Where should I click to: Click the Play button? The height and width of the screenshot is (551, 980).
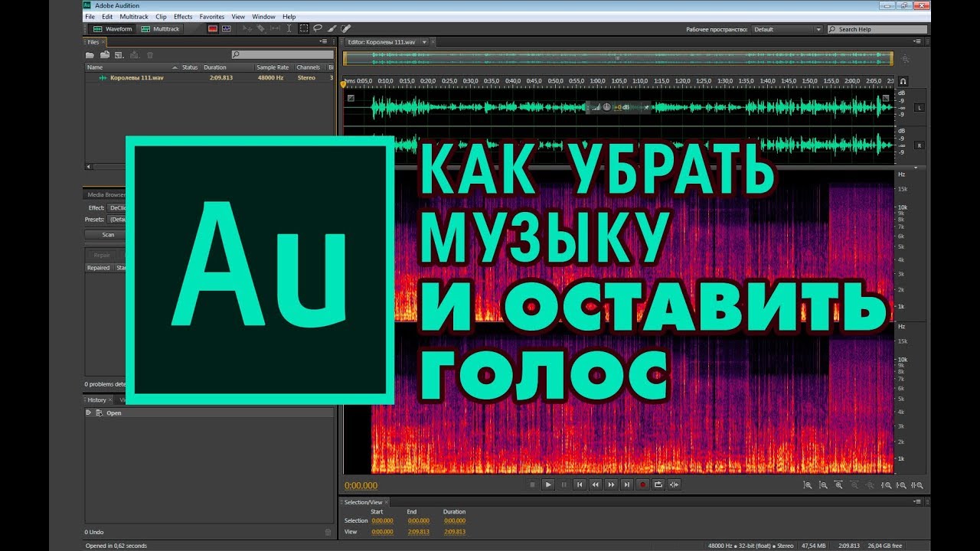(548, 484)
